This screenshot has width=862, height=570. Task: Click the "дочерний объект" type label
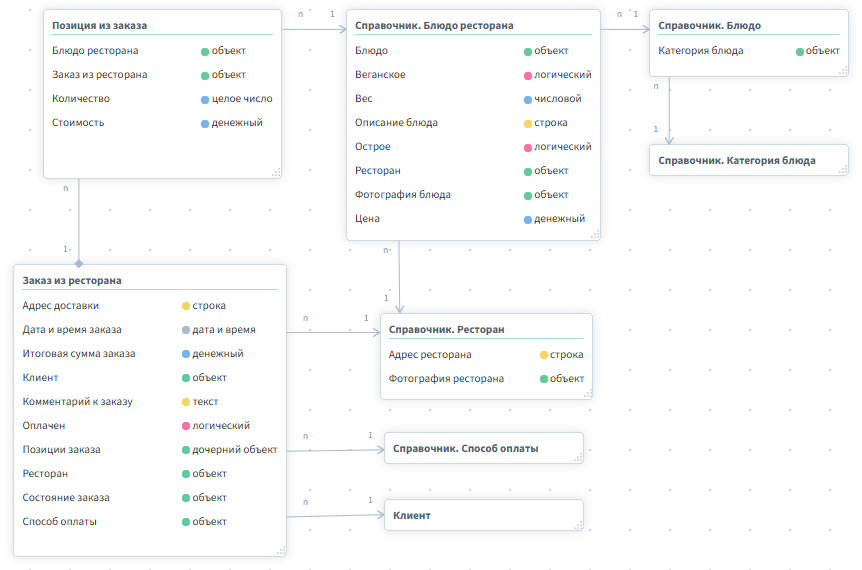[234, 450]
